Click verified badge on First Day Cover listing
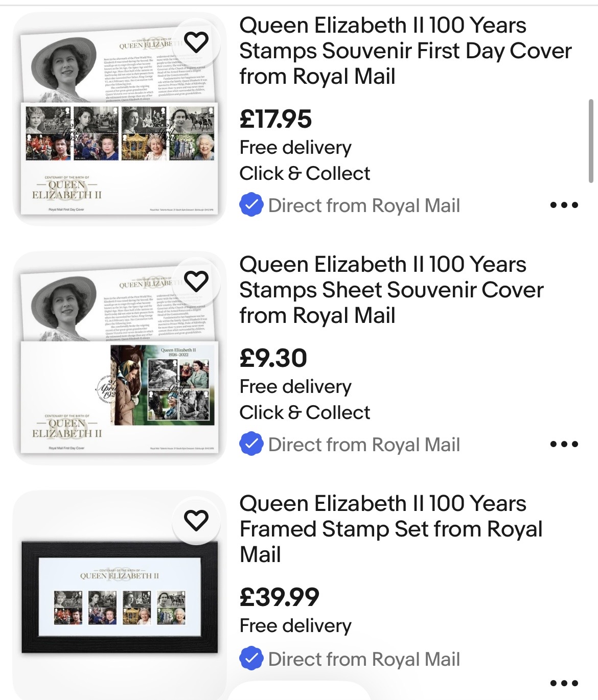The height and width of the screenshot is (700, 598). 251,205
